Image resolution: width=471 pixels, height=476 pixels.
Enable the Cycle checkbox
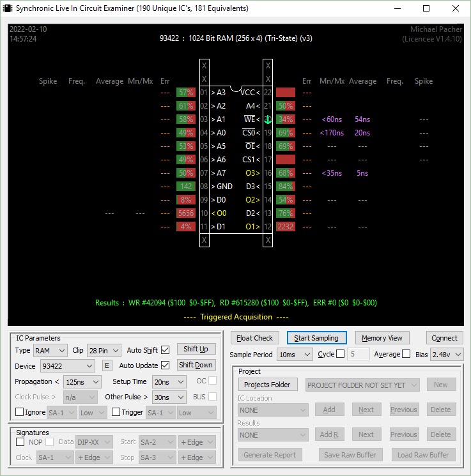point(340,354)
